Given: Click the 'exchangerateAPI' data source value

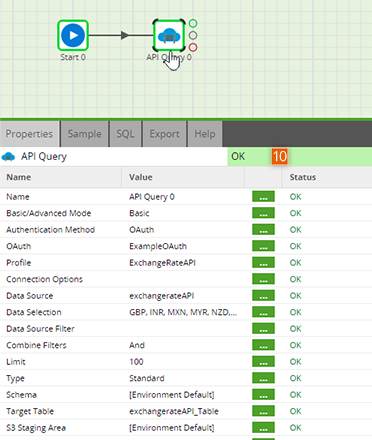Looking at the screenshot, I should tap(162, 296).
